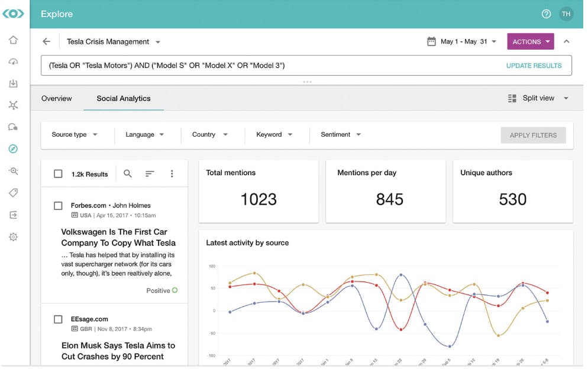588x375 pixels.
Task: Open the ACTIONS dropdown button
Action: pos(530,41)
